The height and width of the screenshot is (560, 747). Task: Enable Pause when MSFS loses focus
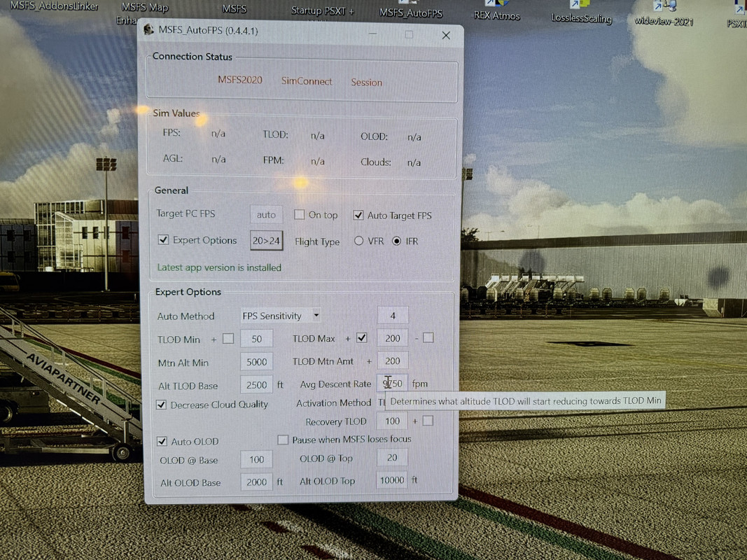pyautogui.click(x=283, y=440)
